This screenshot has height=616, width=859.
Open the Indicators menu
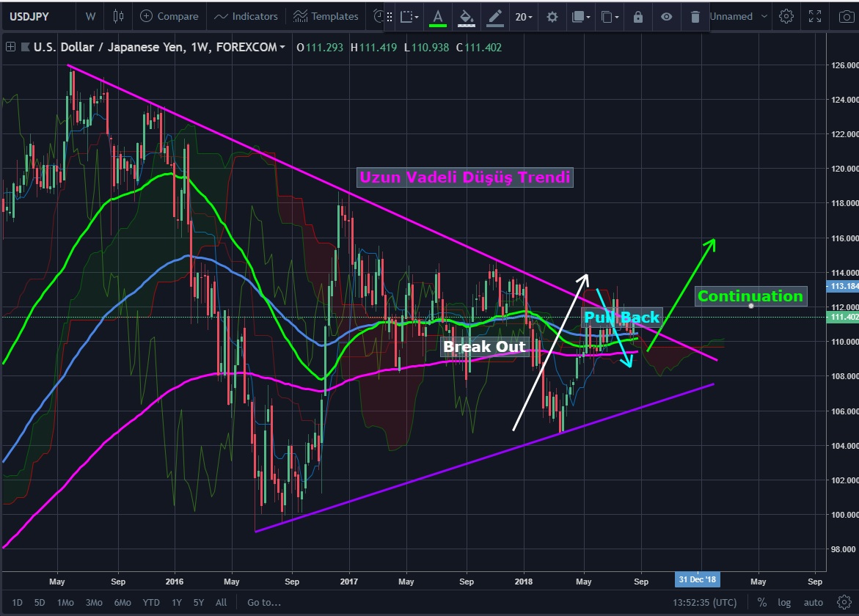[246, 16]
